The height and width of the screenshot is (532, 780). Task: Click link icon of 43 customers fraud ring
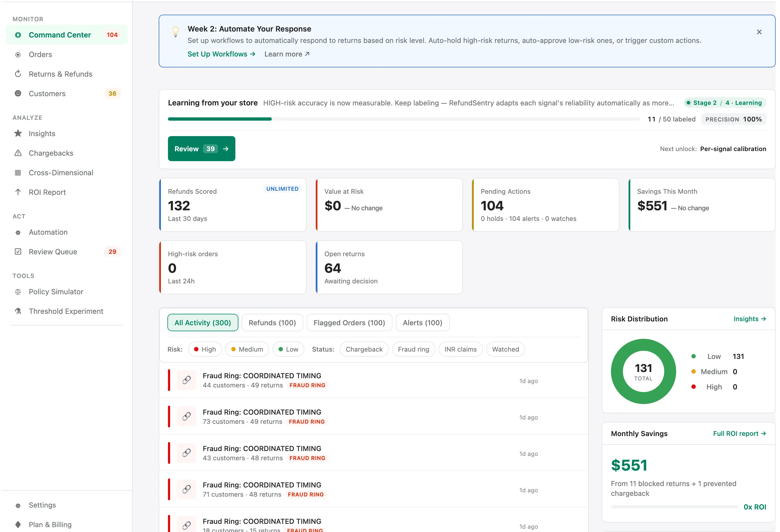tap(187, 453)
